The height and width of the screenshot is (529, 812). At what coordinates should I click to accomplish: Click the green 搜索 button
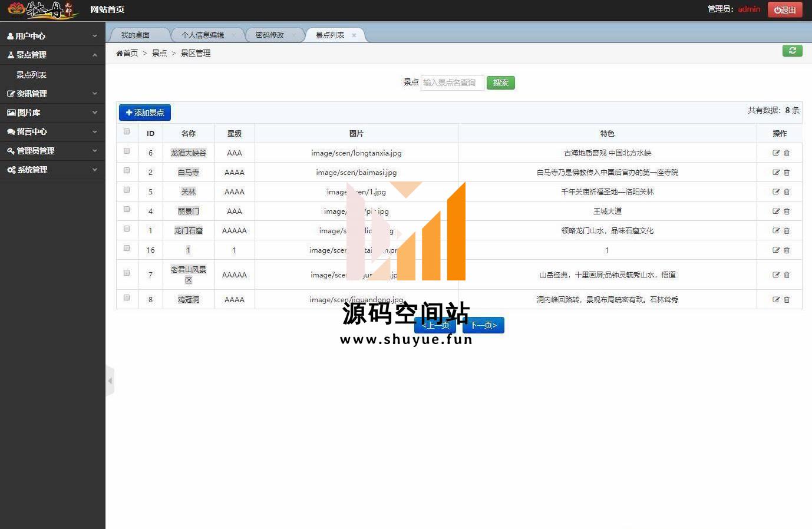click(x=501, y=82)
